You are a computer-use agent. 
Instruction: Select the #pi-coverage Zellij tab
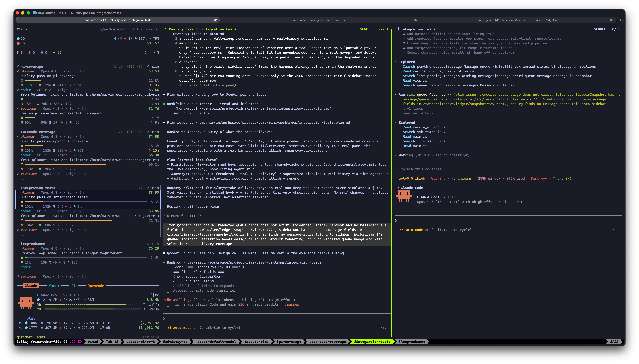(289, 342)
